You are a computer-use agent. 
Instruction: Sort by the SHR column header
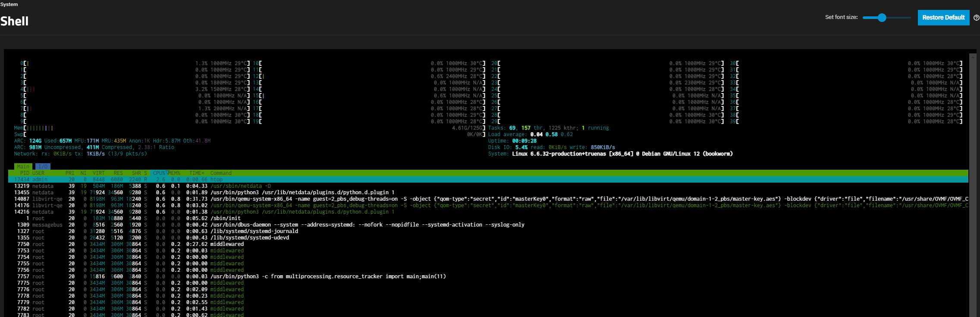(x=136, y=173)
